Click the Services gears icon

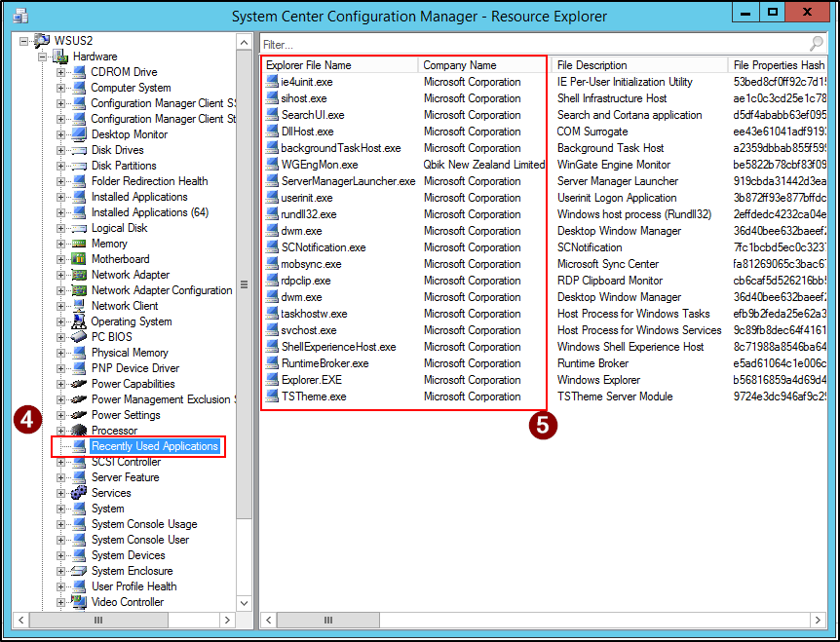[79, 493]
